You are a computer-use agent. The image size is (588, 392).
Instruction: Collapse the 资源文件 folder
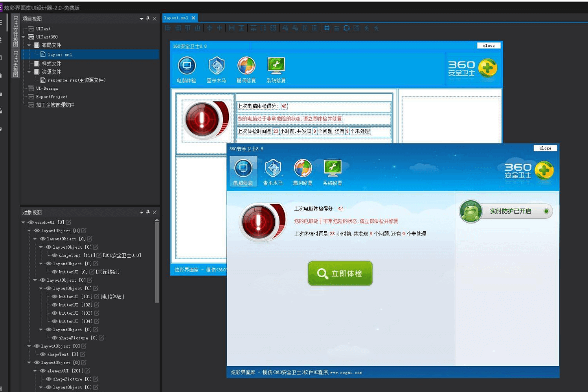point(29,72)
